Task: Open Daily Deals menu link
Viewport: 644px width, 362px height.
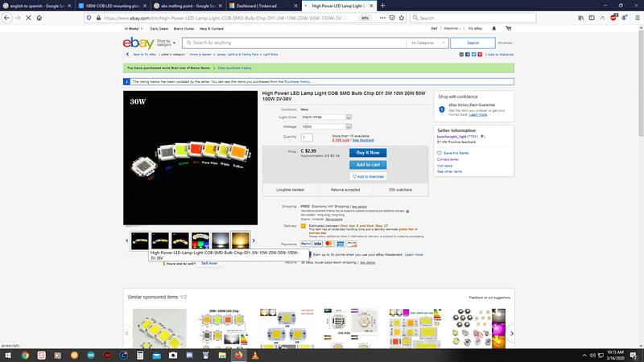Action: click(x=159, y=29)
